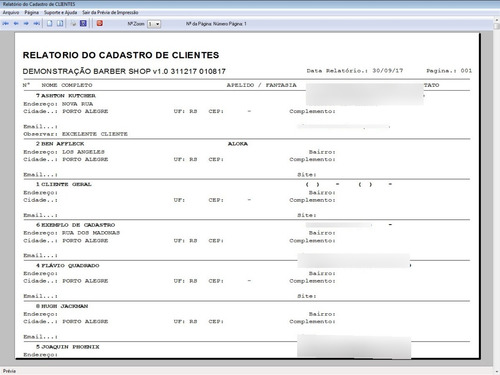Click the red exit preview icon
Screen dimensions: 500x375
click(100, 23)
